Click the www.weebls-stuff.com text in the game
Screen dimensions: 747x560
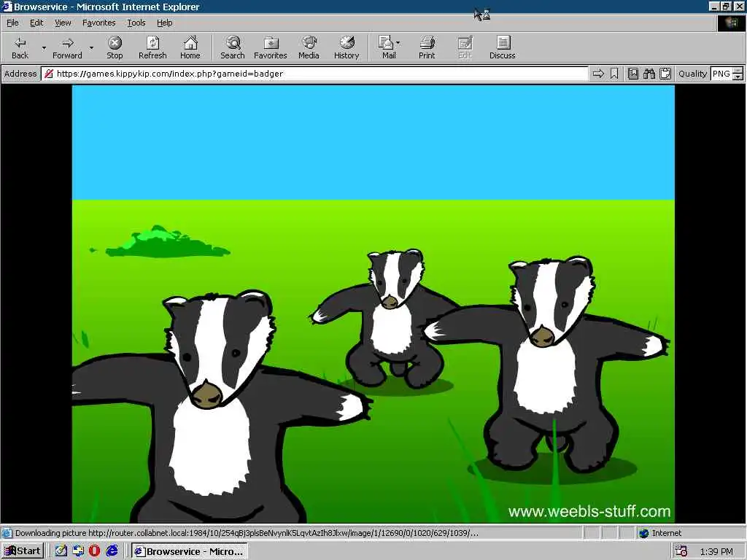[589, 511]
